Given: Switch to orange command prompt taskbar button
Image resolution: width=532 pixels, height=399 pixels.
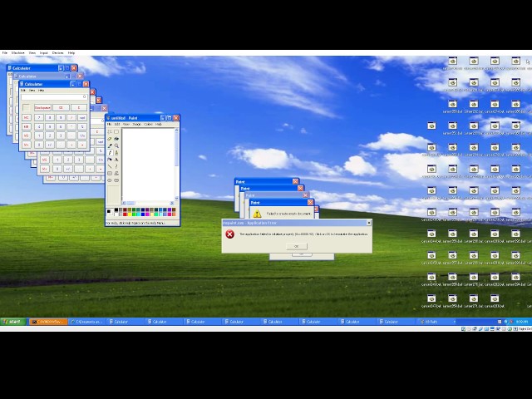Looking at the screenshot, I should [48, 322].
